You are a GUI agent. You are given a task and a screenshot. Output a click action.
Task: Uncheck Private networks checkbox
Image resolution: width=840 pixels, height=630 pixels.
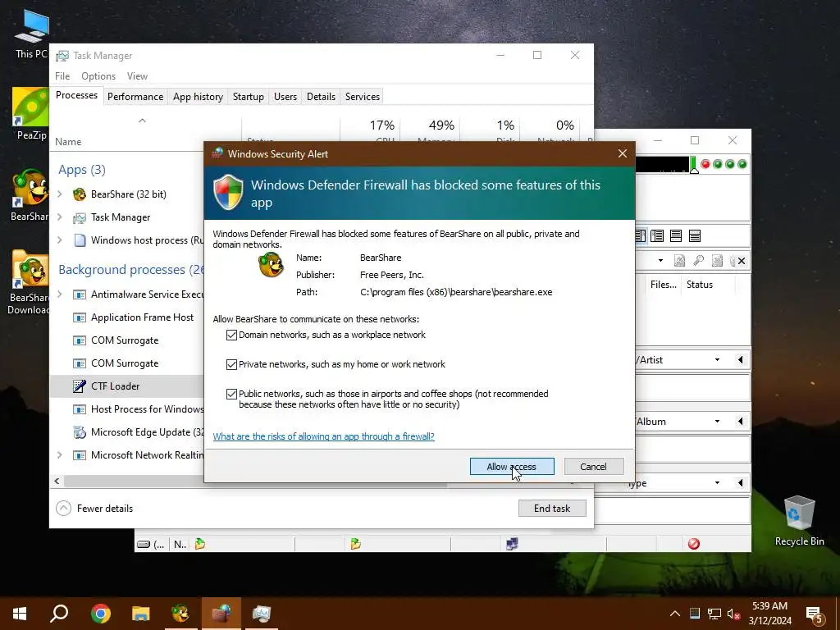(231, 364)
